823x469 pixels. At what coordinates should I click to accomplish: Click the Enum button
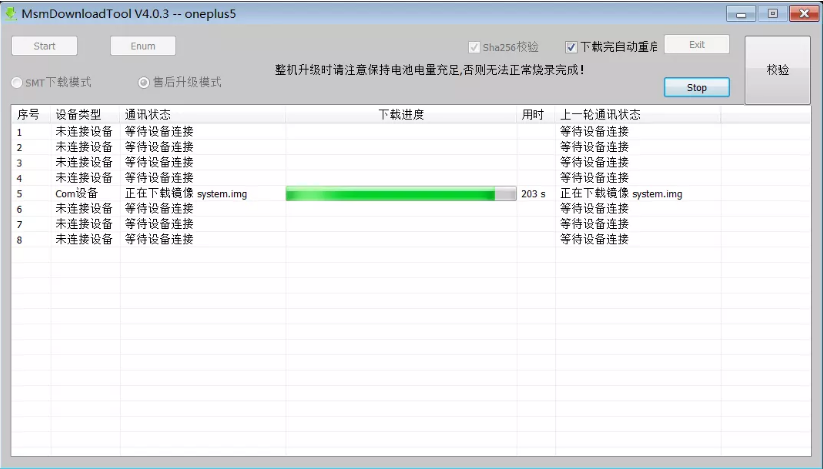tap(143, 46)
